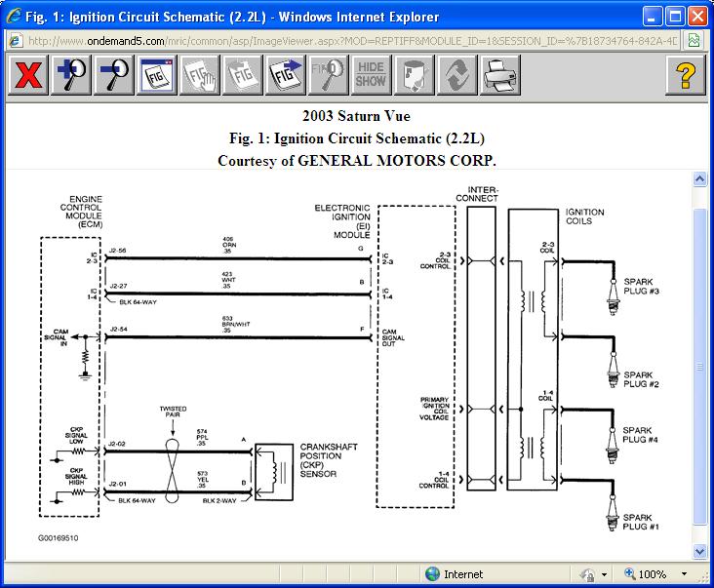
Task: Select the FIG hand pan icon
Action: pos(200,75)
